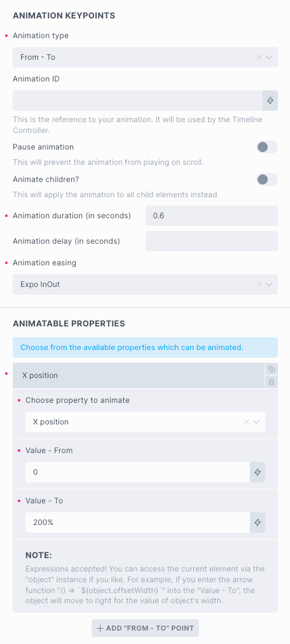The height and width of the screenshot is (644, 290).
Task: Click lightning dynamic data icon for Animation ID
Action: [x=270, y=101]
